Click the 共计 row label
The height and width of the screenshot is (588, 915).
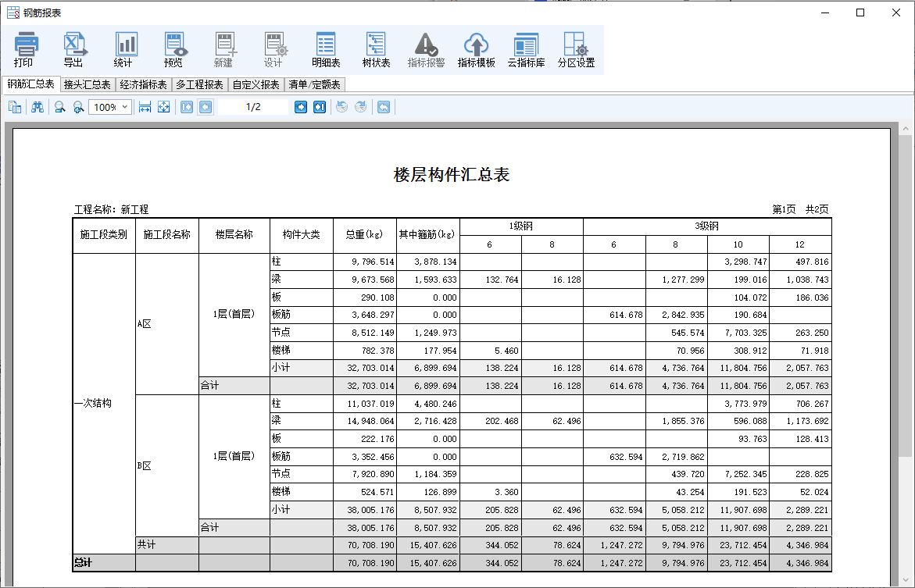[146, 545]
